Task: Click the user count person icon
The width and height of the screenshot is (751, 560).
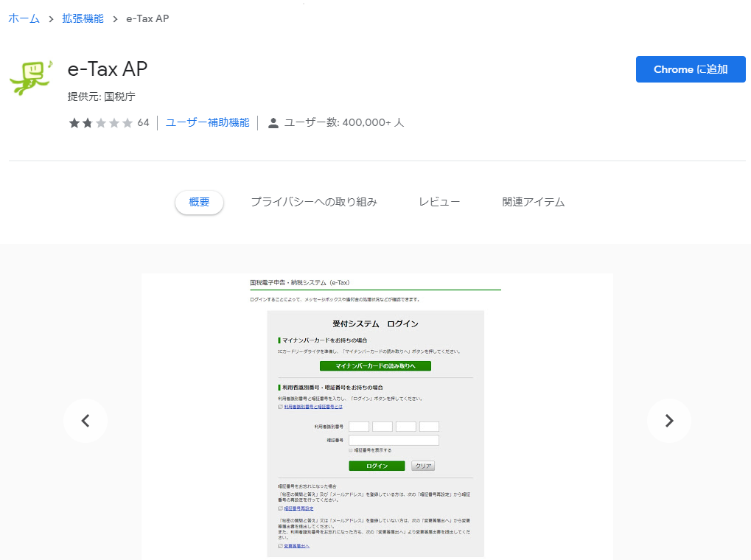Action: point(273,123)
